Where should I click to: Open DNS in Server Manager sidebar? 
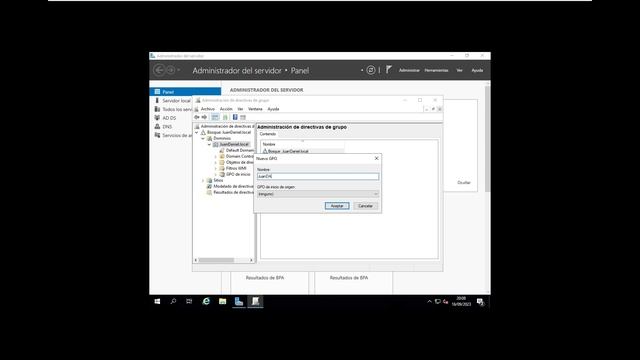[167, 127]
